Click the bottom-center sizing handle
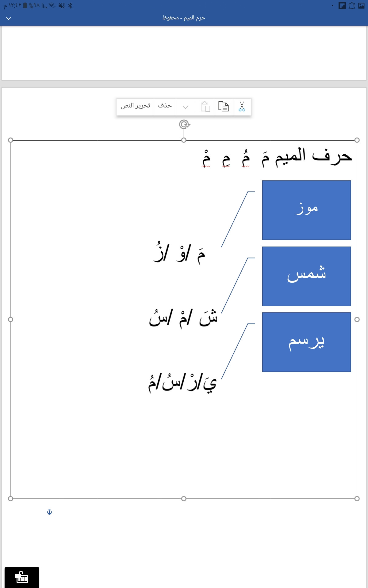Viewport: 368px width, 588px height. point(184,499)
